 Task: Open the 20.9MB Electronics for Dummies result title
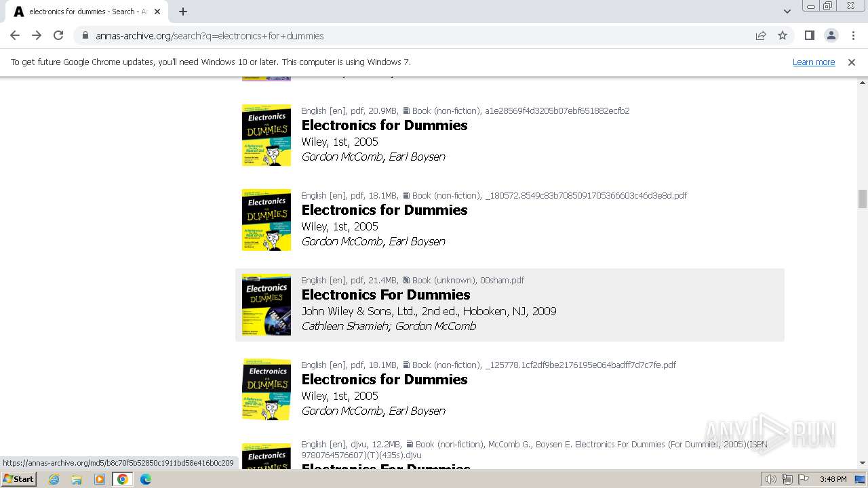tap(384, 125)
